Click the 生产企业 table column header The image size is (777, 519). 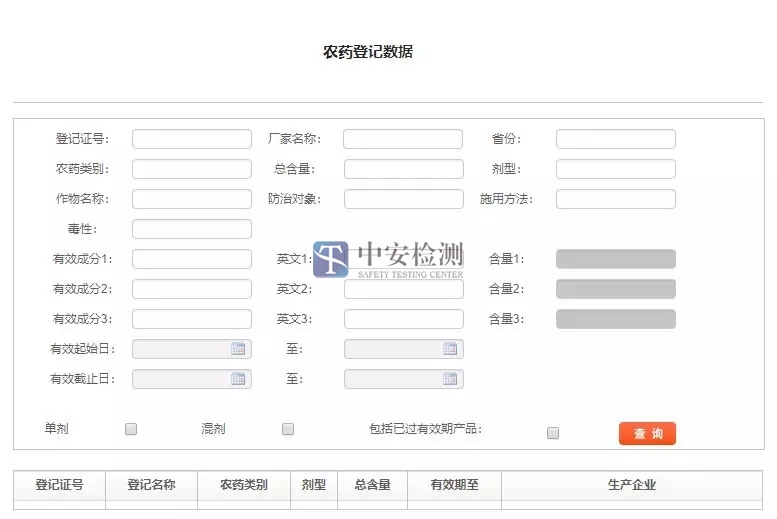click(631, 485)
